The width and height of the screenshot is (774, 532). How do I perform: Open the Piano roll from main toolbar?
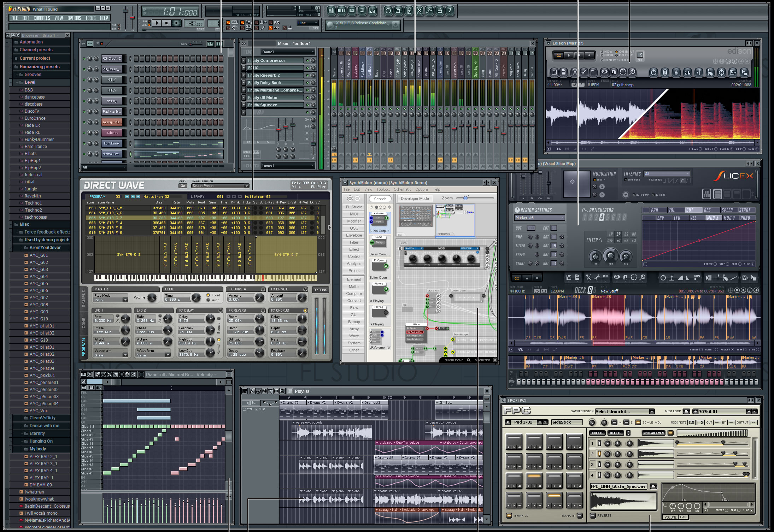[352, 11]
